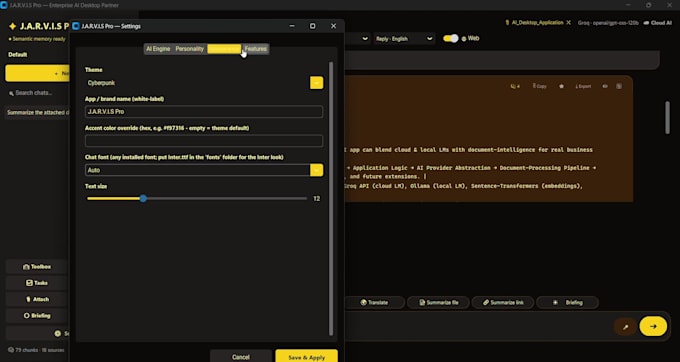The image size is (680, 362).
Task: Click Cancel in the Settings dialog
Action: point(241,357)
